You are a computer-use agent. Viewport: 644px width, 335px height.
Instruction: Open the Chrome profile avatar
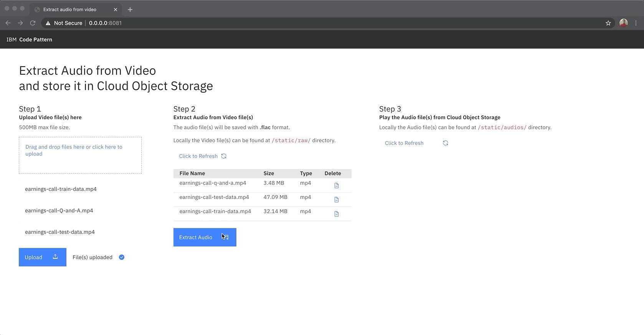pyautogui.click(x=624, y=23)
